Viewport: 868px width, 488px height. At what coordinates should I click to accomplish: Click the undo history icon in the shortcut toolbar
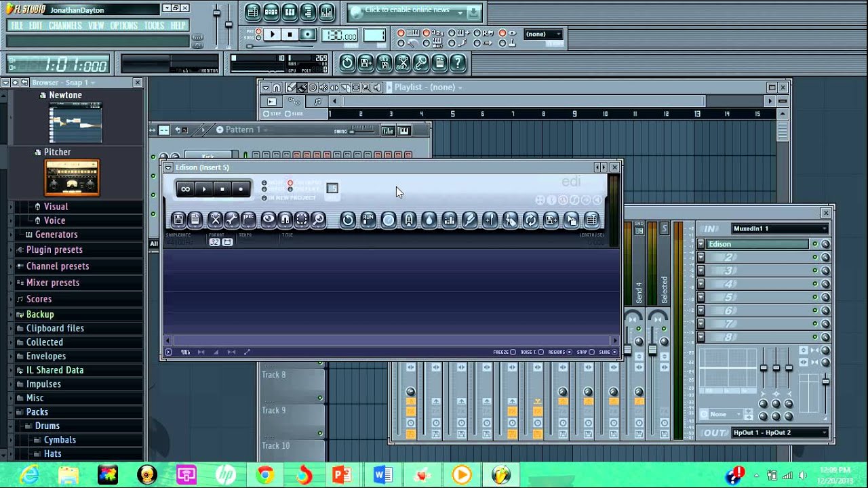pyautogui.click(x=347, y=63)
